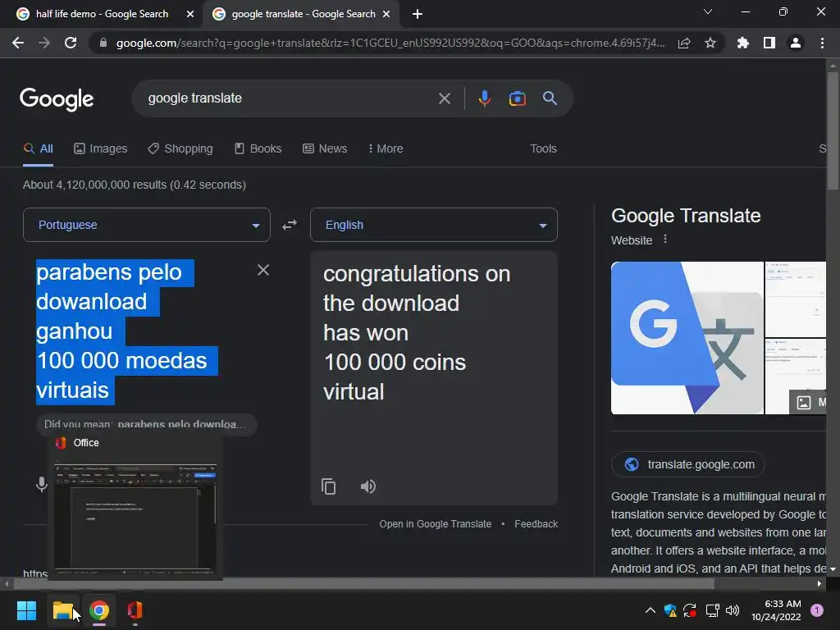840x630 pixels.
Task: Open a new browser tab
Action: pyautogui.click(x=418, y=14)
